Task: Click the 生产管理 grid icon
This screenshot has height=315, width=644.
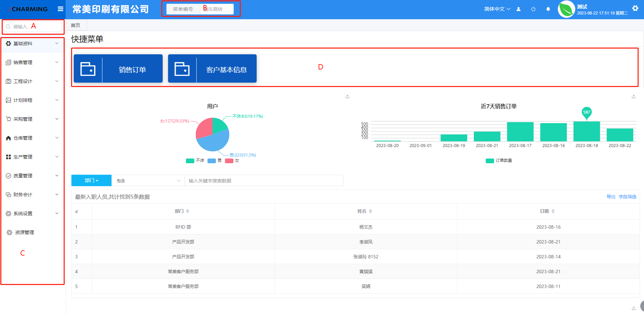Action: (x=8, y=157)
